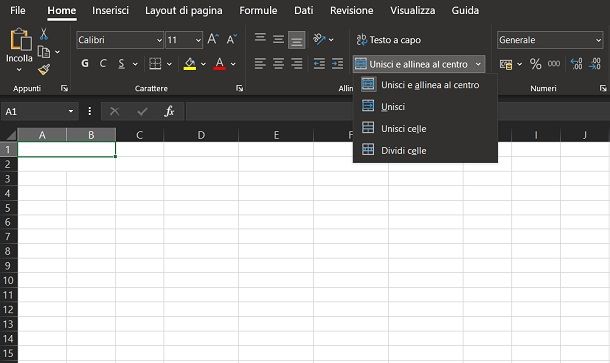Click the Insert Function fx icon

pos(169,112)
